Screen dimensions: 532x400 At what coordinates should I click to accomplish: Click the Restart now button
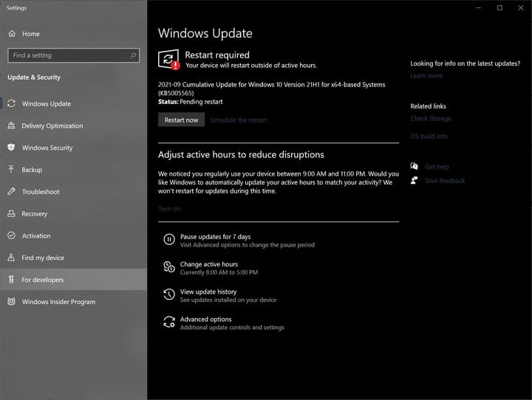[181, 120]
